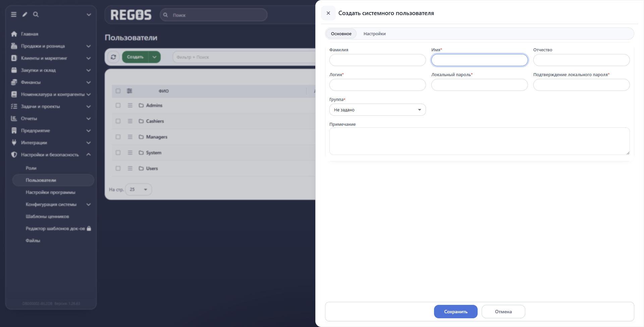This screenshot has height=327, width=644.
Task: Click the Закупки и склад icon
Action: pyautogui.click(x=14, y=70)
